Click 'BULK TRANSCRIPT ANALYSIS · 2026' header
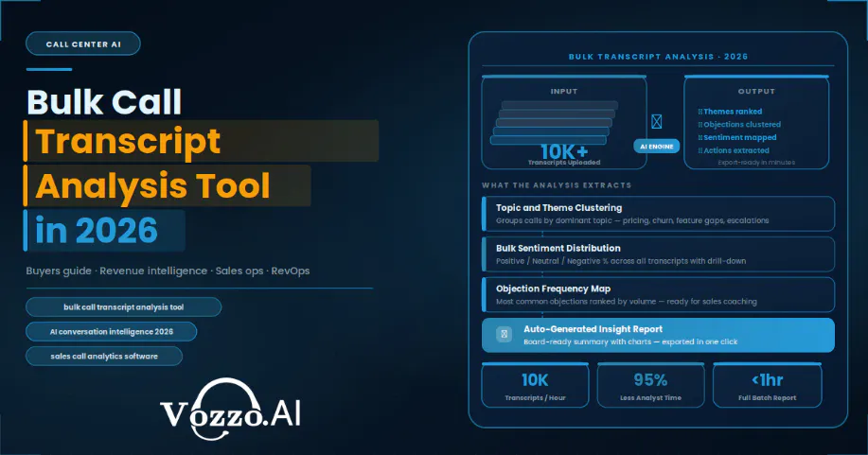868x455 pixels. pyautogui.click(x=658, y=57)
